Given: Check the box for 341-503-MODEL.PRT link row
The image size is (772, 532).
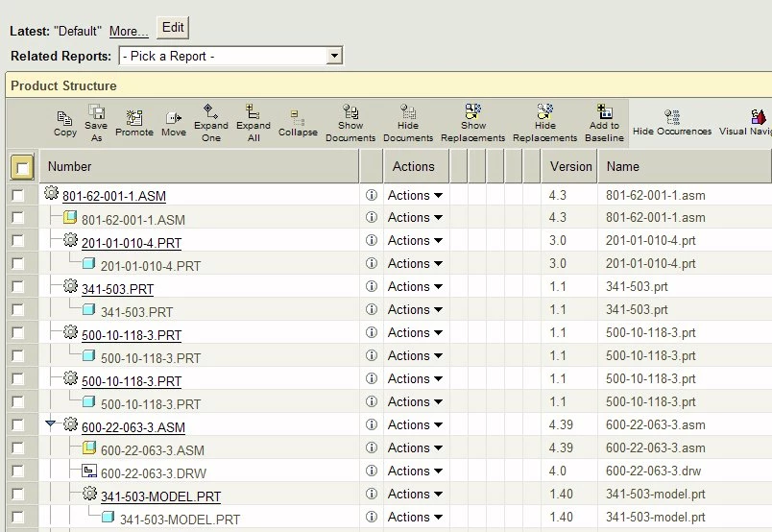Looking at the screenshot, I should tap(17, 494).
